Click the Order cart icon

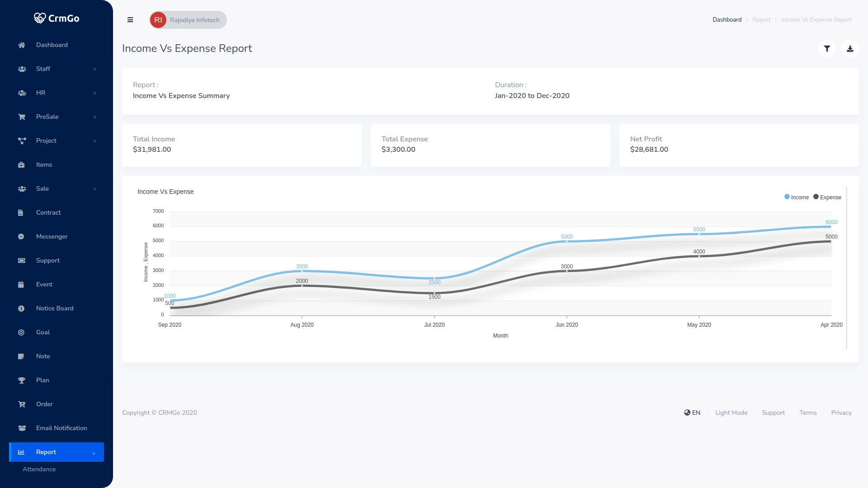click(21, 404)
